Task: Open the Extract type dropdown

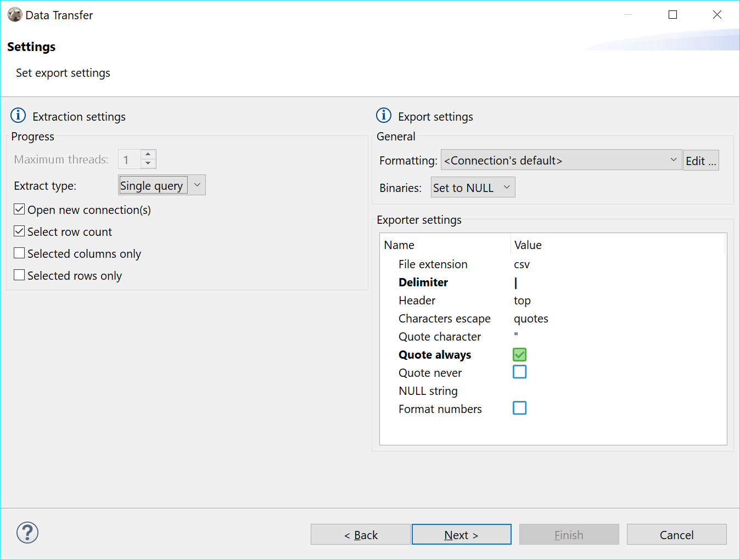Action: pyautogui.click(x=162, y=185)
